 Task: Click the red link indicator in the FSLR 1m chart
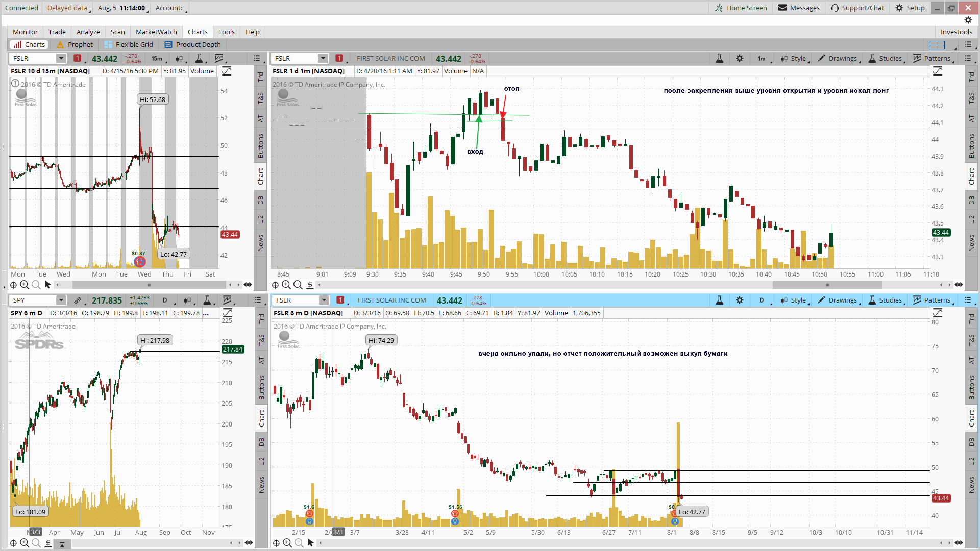pos(339,58)
